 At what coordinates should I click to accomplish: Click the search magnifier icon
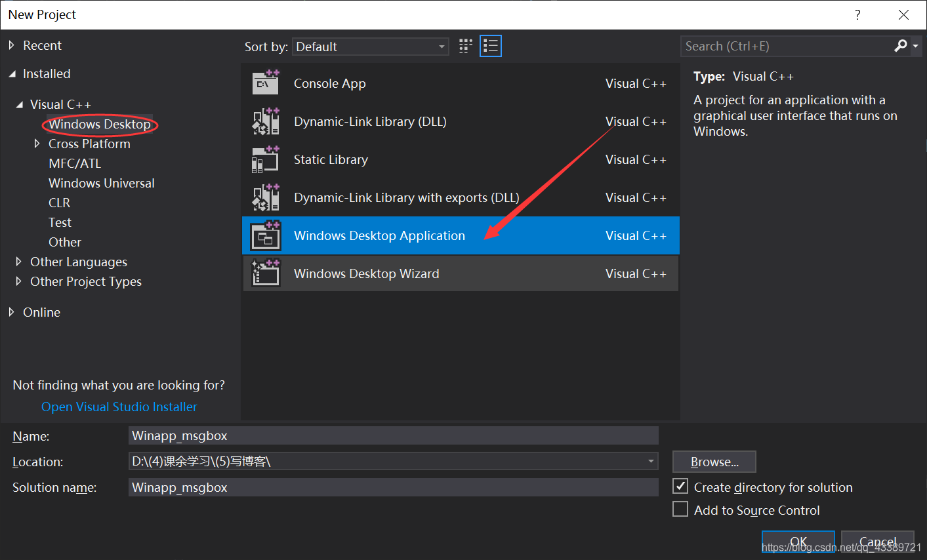tap(900, 46)
